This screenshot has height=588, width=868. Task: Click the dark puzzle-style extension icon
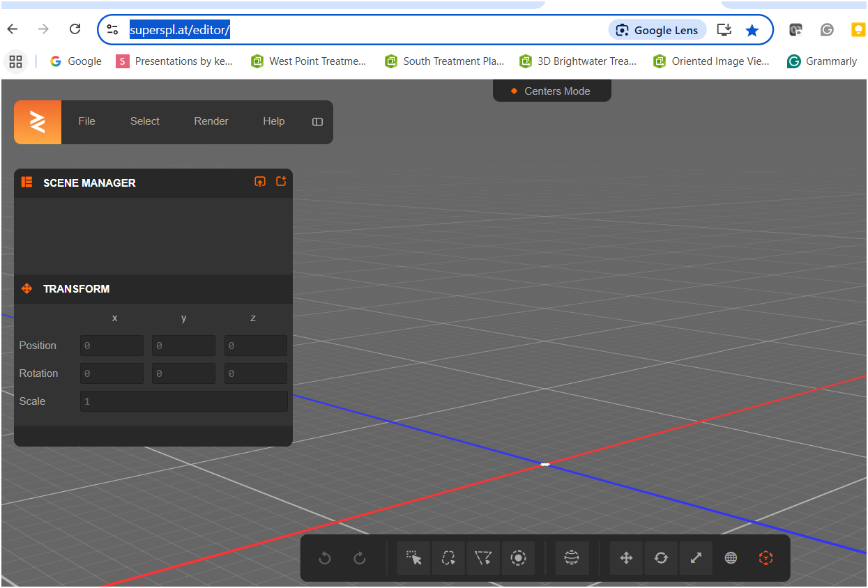795,30
